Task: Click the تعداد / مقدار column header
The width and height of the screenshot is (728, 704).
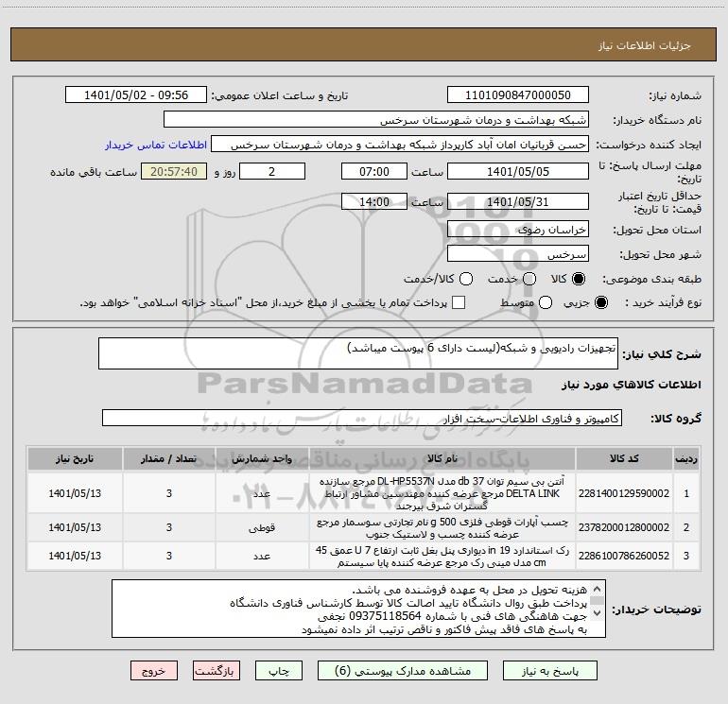Action: coord(169,459)
